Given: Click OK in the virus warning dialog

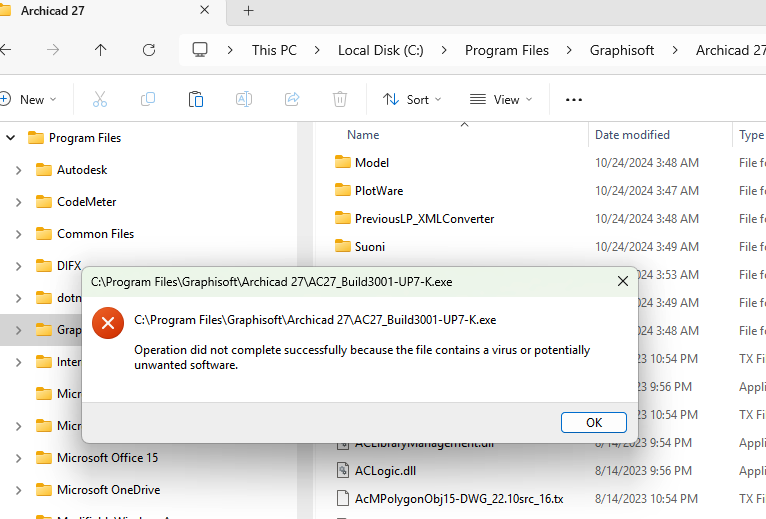Looking at the screenshot, I should 594,422.
